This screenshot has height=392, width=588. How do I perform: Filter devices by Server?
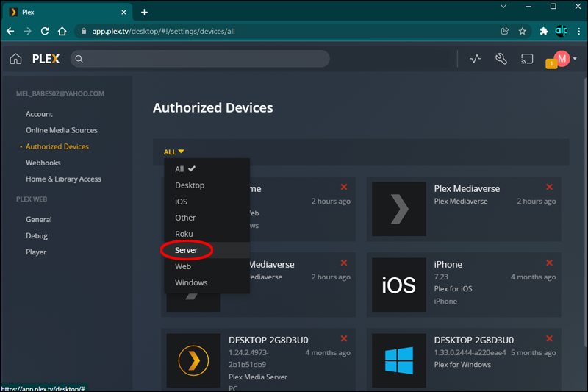(207, 250)
